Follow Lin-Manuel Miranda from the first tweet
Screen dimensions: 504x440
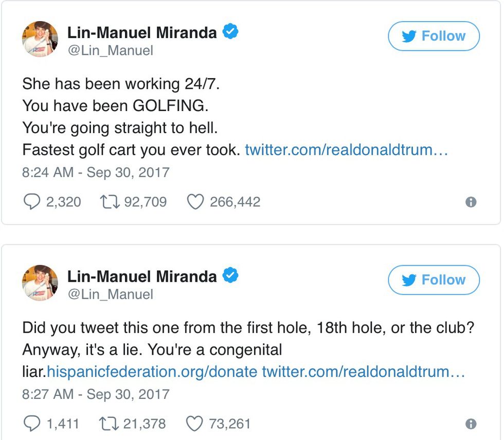point(434,36)
